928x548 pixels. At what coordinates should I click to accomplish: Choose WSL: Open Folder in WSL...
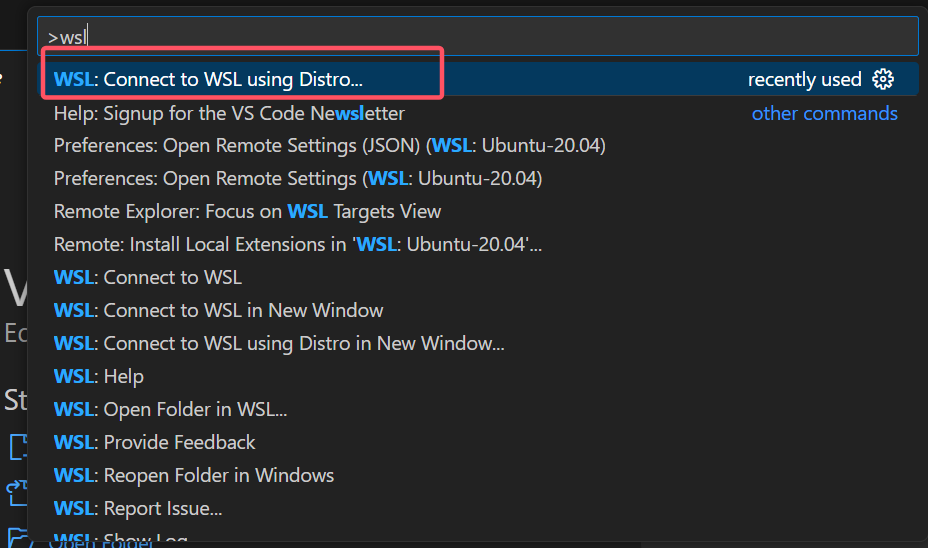point(478,410)
